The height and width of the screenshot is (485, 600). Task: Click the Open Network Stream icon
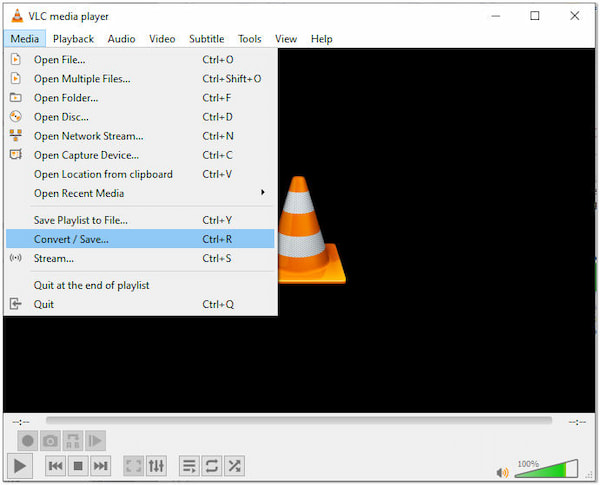click(x=15, y=135)
